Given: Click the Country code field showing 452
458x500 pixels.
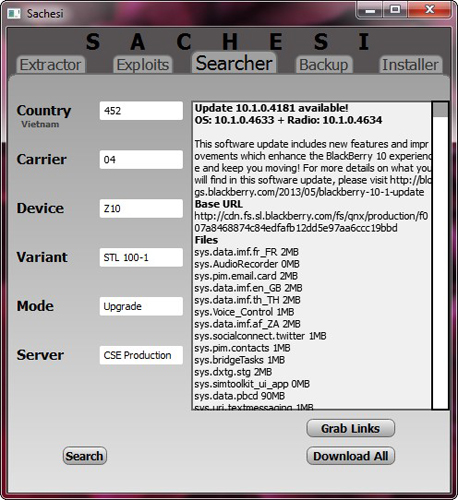Looking at the screenshot, I should (141, 111).
